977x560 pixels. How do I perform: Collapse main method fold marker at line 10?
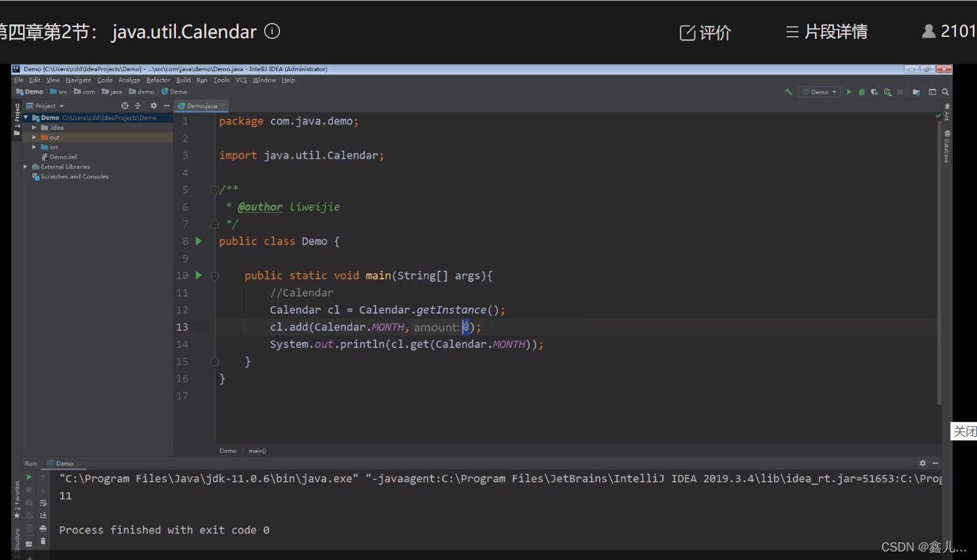(215, 275)
